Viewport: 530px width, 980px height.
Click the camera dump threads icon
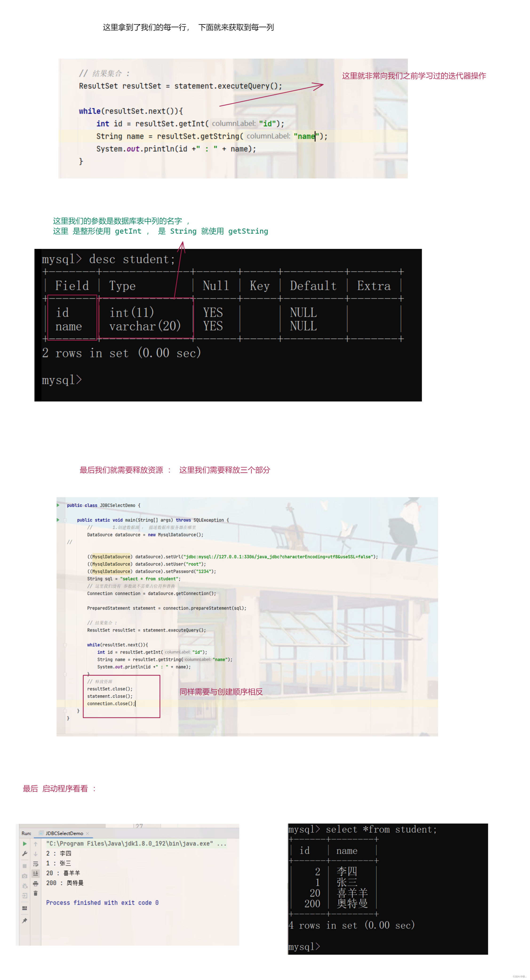tap(25, 876)
